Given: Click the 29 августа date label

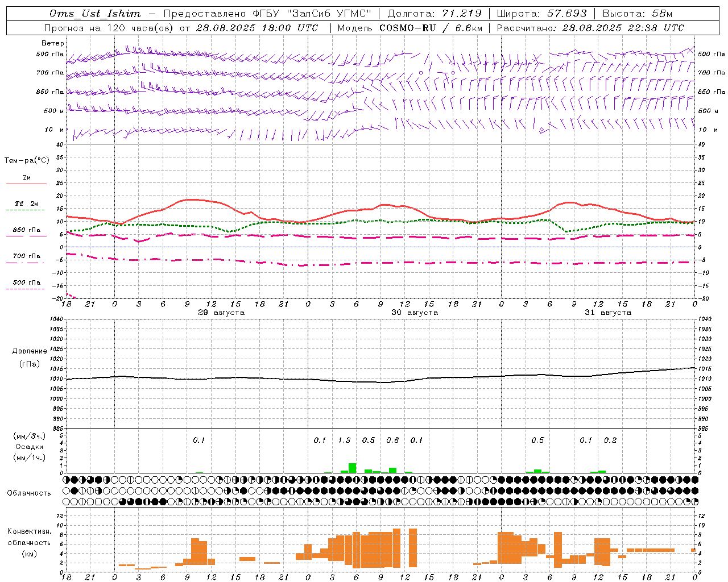Looking at the screenshot, I should click(x=221, y=313).
